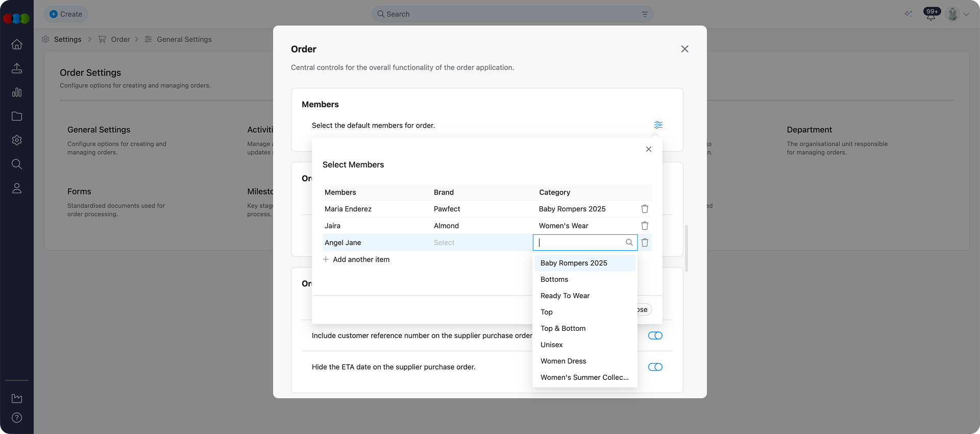Open notifications bell with 99+ badge
Image resolution: width=980 pixels, height=434 pixels.
[x=931, y=14]
